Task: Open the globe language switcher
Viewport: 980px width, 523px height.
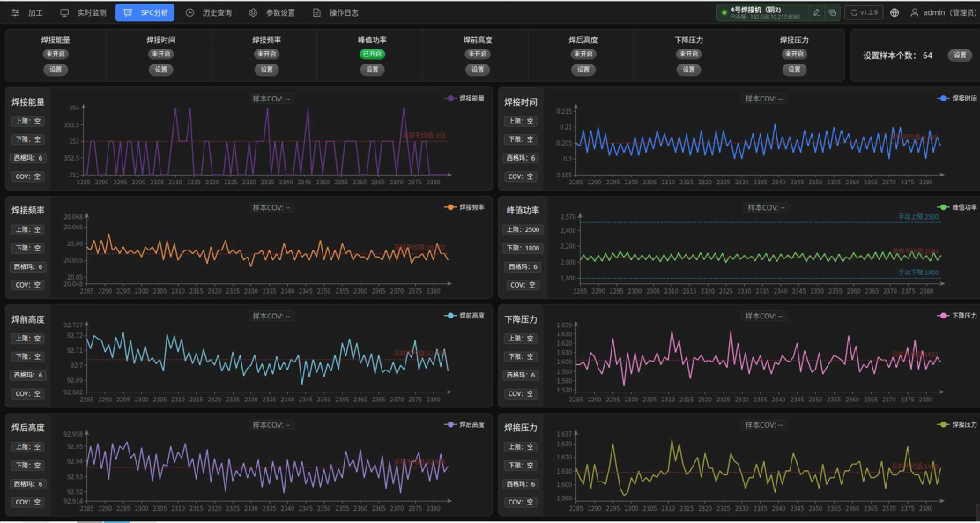Action: pyautogui.click(x=895, y=12)
